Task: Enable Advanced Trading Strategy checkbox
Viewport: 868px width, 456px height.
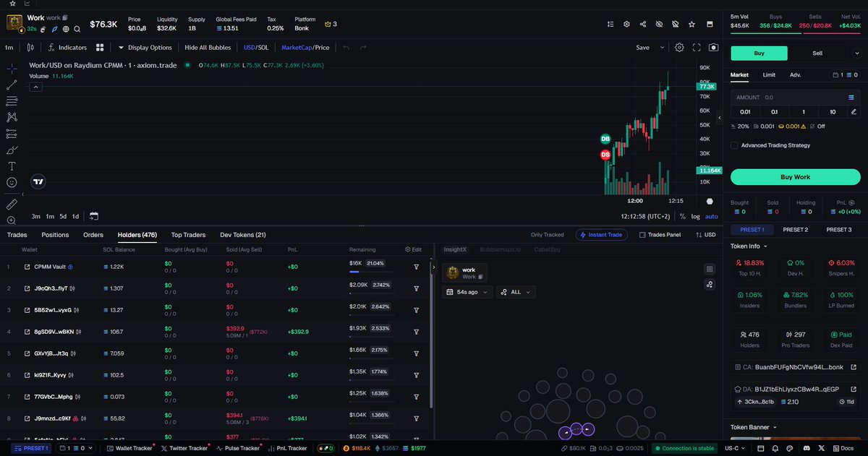Action: tap(734, 145)
